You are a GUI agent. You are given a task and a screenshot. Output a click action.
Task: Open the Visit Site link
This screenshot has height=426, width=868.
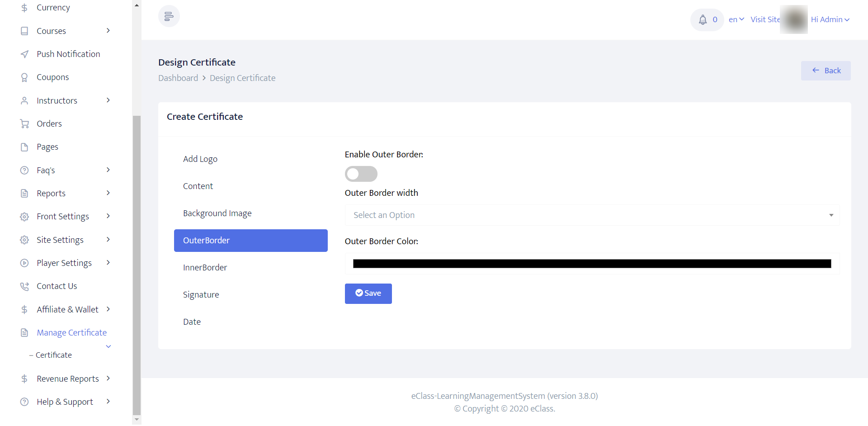pos(765,20)
